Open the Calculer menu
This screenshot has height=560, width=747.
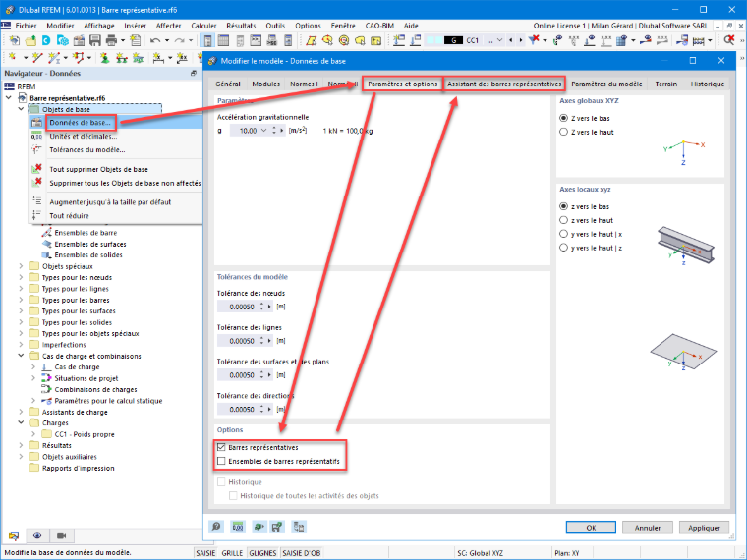coord(203,26)
